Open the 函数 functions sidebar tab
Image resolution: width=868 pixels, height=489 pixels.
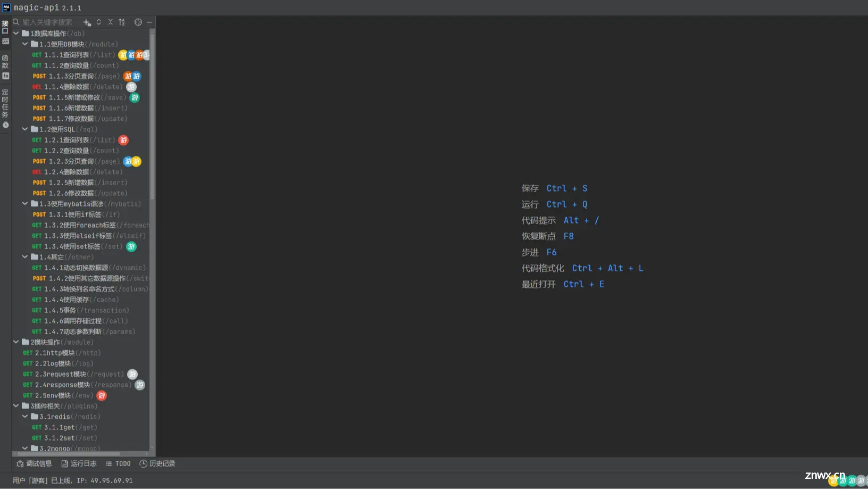click(x=5, y=67)
